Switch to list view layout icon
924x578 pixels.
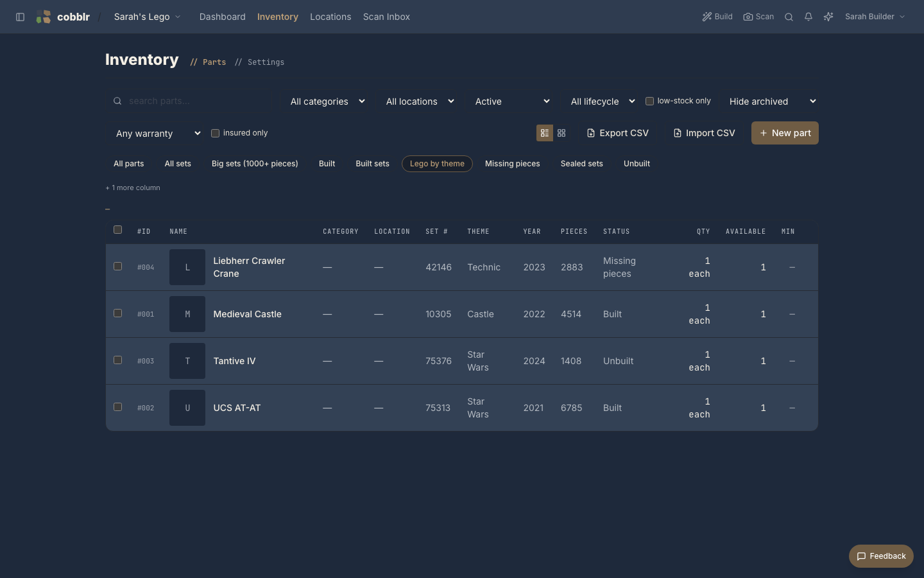(x=545, y=133)
